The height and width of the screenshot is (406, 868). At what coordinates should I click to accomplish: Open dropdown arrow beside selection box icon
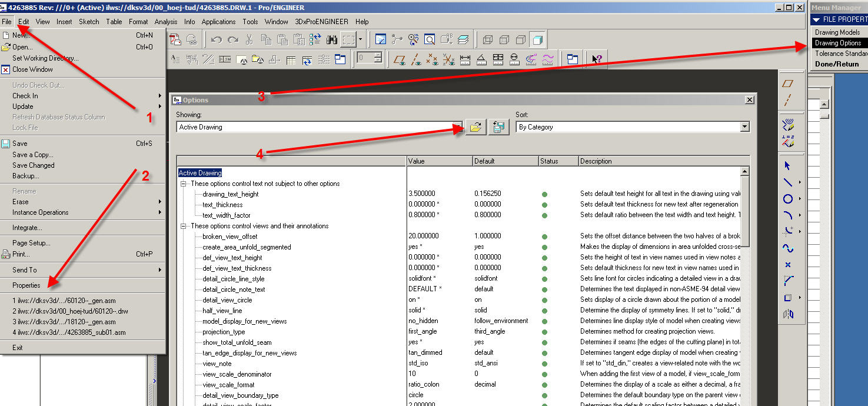pyautogui.click(x=360, y=39)
